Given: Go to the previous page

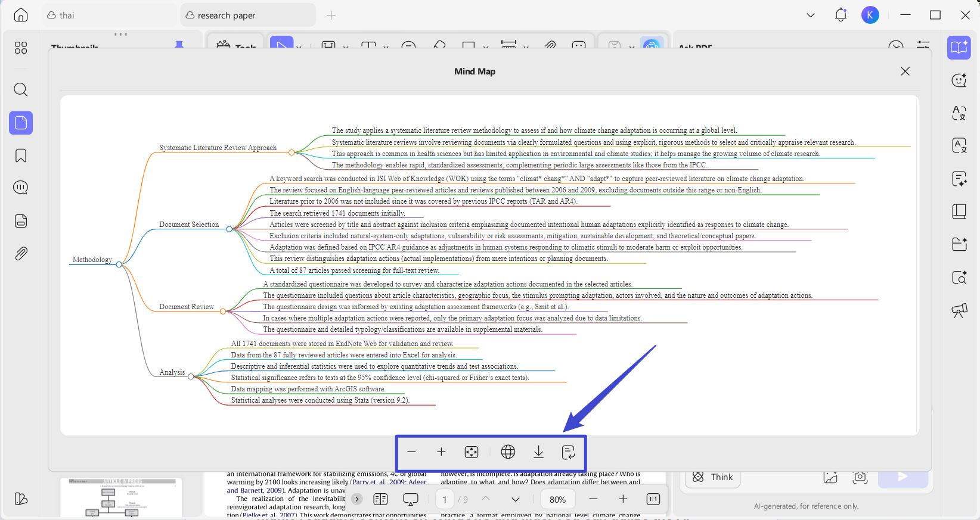Looking at the screenshot, I should [x=486, y=499].
